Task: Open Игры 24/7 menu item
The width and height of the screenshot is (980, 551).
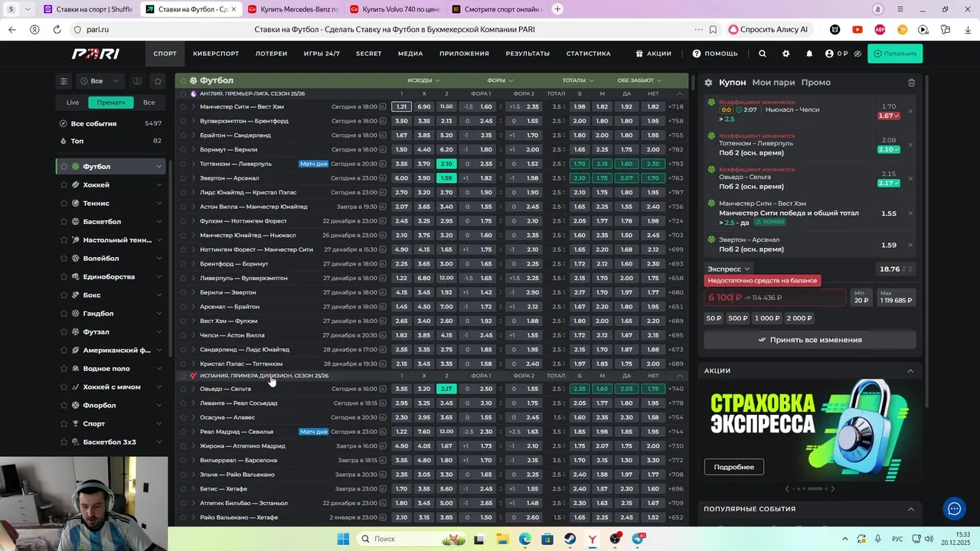Action: tap(322, 54)
